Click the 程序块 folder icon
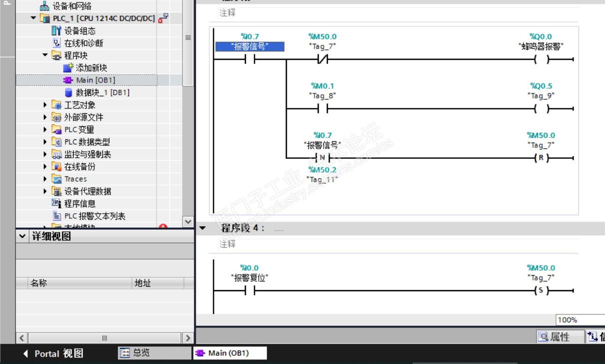 click(x=57, y=55)
